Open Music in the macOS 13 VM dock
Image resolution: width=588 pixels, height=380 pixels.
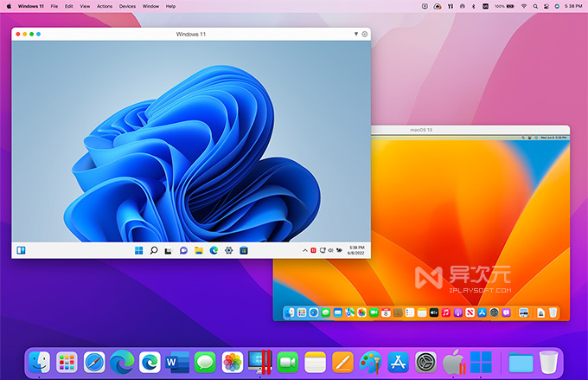pos(446,312)
